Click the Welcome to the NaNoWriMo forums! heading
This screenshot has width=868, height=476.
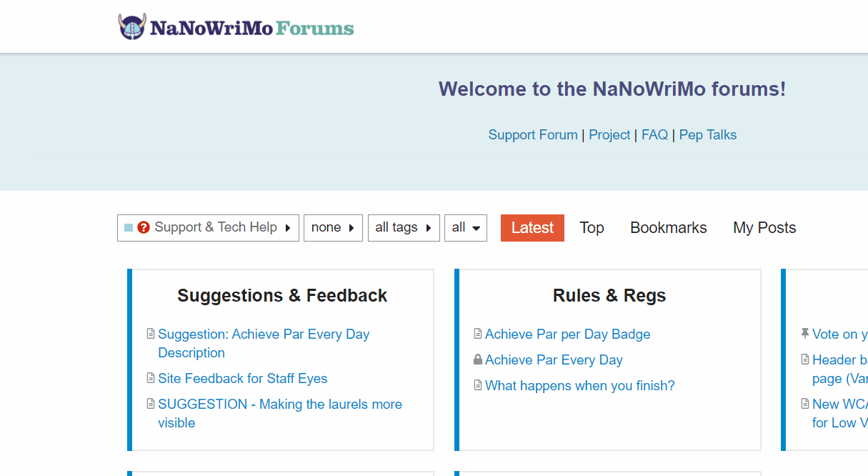pyautogui.click(x=612, y=89)
